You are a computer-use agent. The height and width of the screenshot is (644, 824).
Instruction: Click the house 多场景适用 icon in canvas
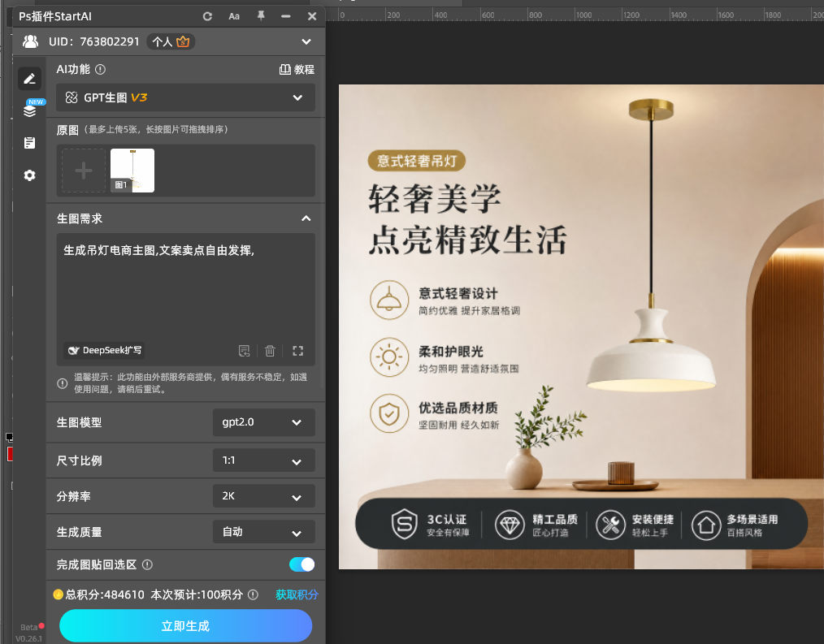[706, 525]
